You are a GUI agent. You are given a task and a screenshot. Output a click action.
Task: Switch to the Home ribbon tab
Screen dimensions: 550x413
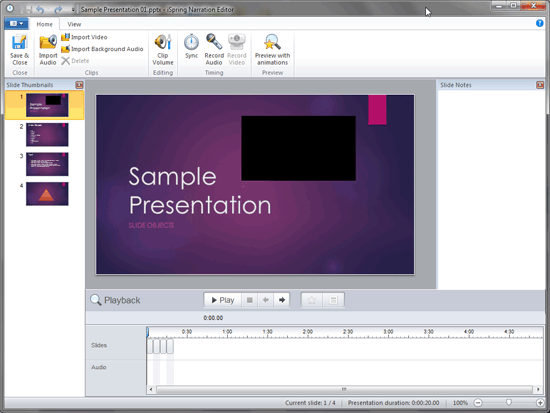(44, 24)
